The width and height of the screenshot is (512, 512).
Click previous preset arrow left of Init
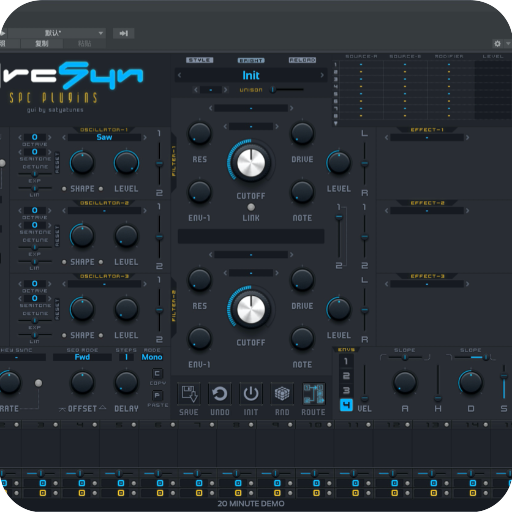click(x=180, y=75)
